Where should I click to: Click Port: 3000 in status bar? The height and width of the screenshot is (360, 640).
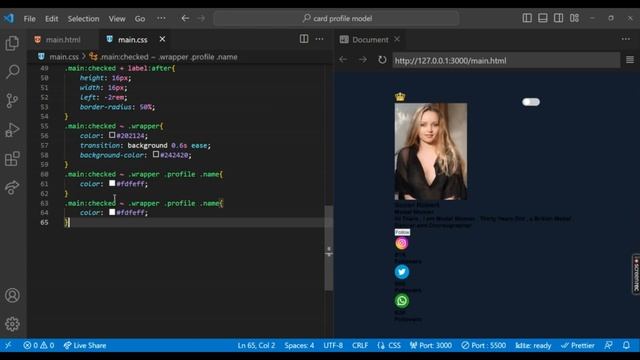431,345
